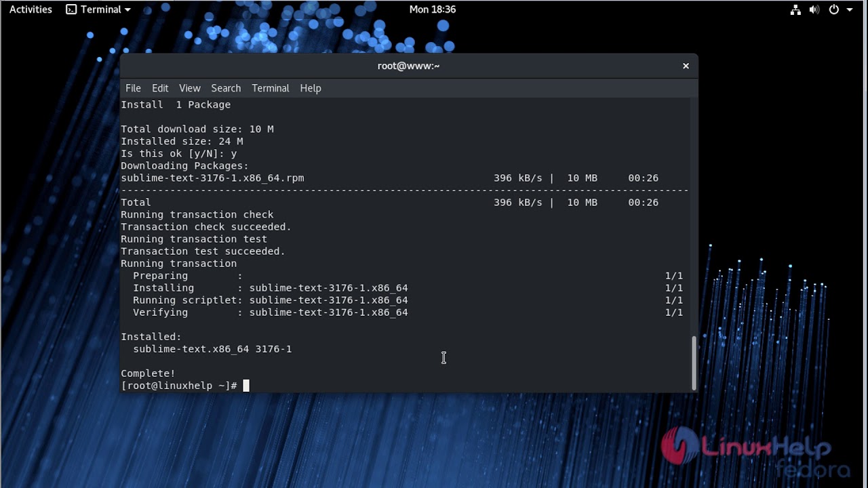Image resolution: width=868 pixels, height=488 pixels.
Task: Click 'sublime-text-3176-1.x86_64.rpm' text
Action: coord(212,178)
